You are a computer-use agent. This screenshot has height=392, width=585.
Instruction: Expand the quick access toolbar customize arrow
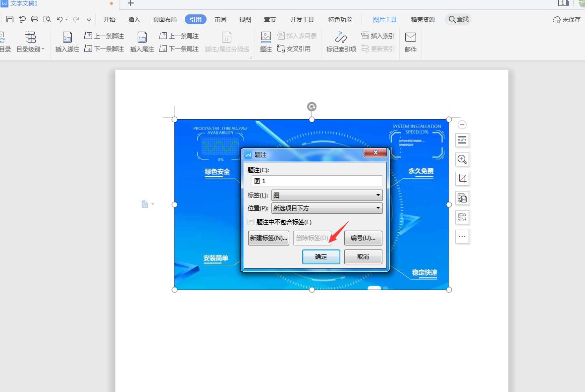tap(89, 19)
